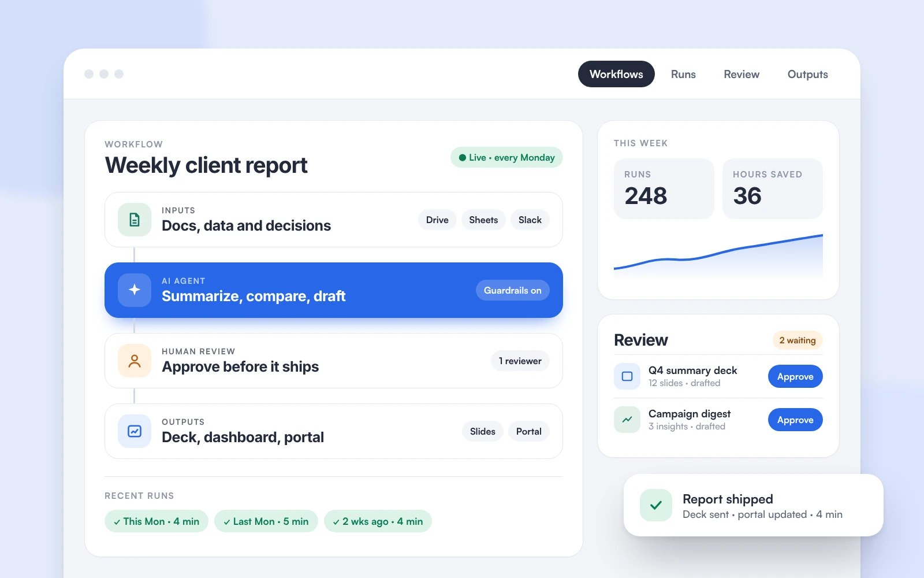Switch to the Workflows tab
This screenshot has width=924, height=578.
(616, 74)
